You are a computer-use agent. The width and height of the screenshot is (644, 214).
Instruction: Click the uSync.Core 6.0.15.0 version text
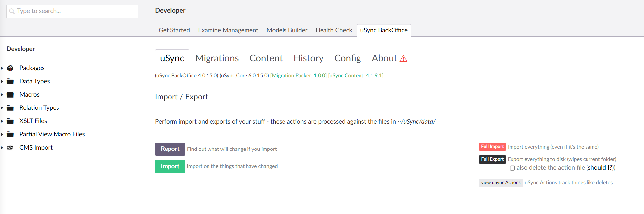click(244, 76)
